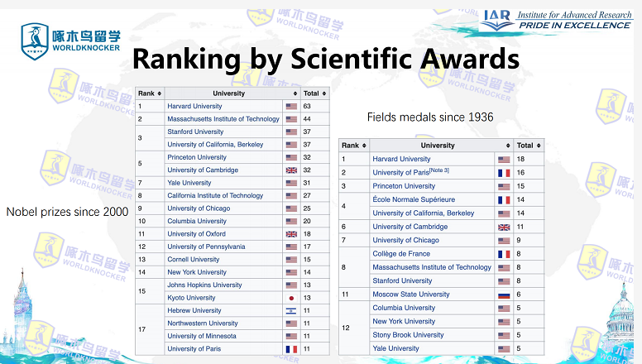The image size is (642, 364).
Task: Sort Fields medals table by Rank arrows
Action: [x=364, y=146]
